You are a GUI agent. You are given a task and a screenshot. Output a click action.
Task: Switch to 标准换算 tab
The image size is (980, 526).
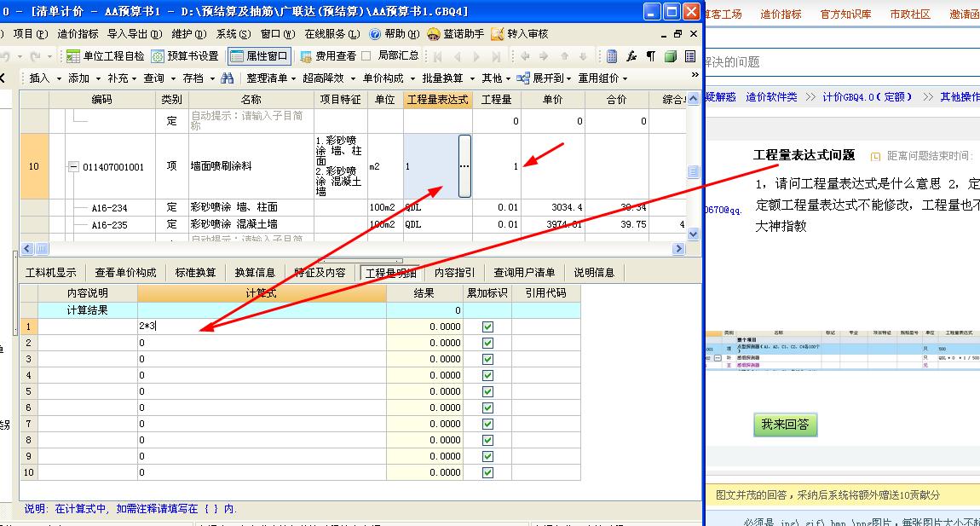[x=195, y=273]
